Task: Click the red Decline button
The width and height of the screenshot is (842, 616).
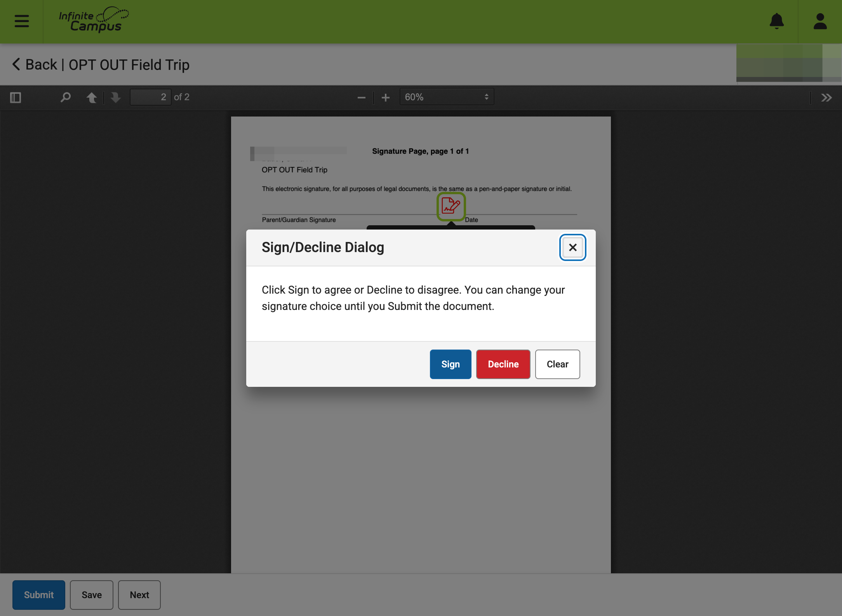Action: 503,364
